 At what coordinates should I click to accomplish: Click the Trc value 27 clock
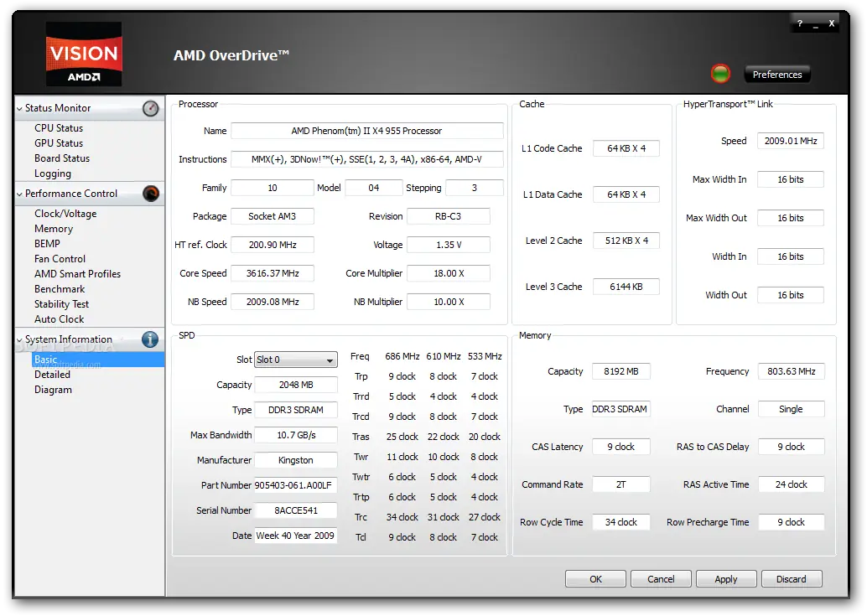pos(485,517)
